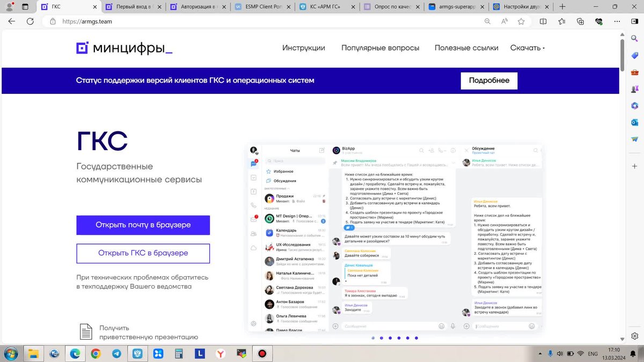Open a new browser tab
Viewport: 644px width, 362px height.
562,7
